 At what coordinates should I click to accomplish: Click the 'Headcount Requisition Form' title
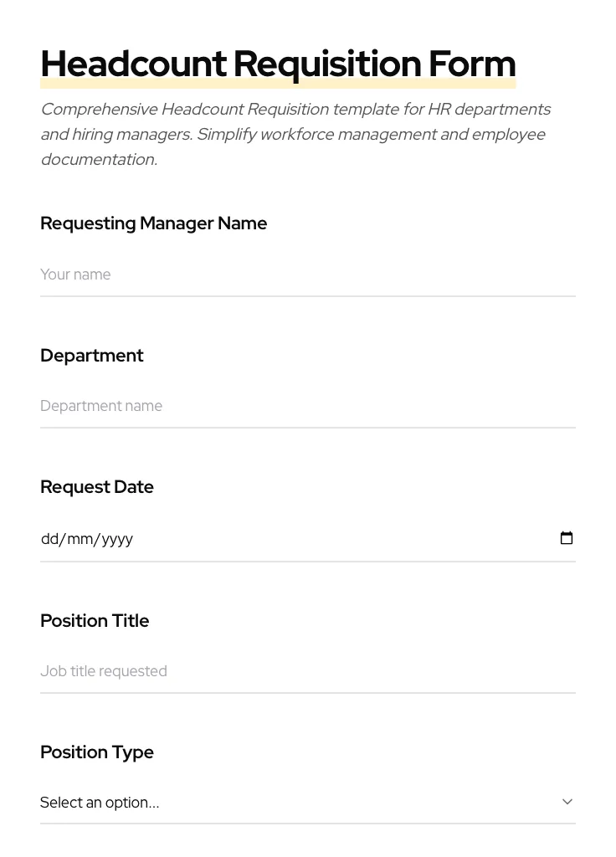(278, 63)
